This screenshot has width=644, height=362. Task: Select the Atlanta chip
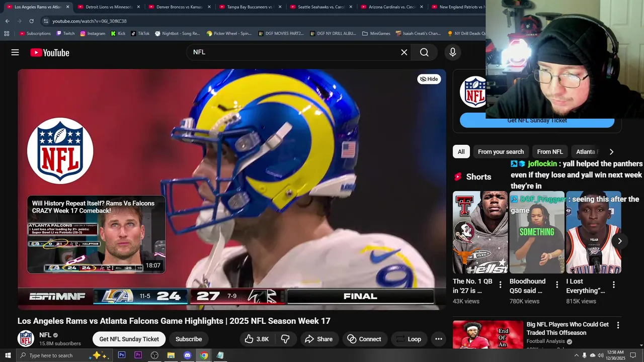tap(586, 152)
